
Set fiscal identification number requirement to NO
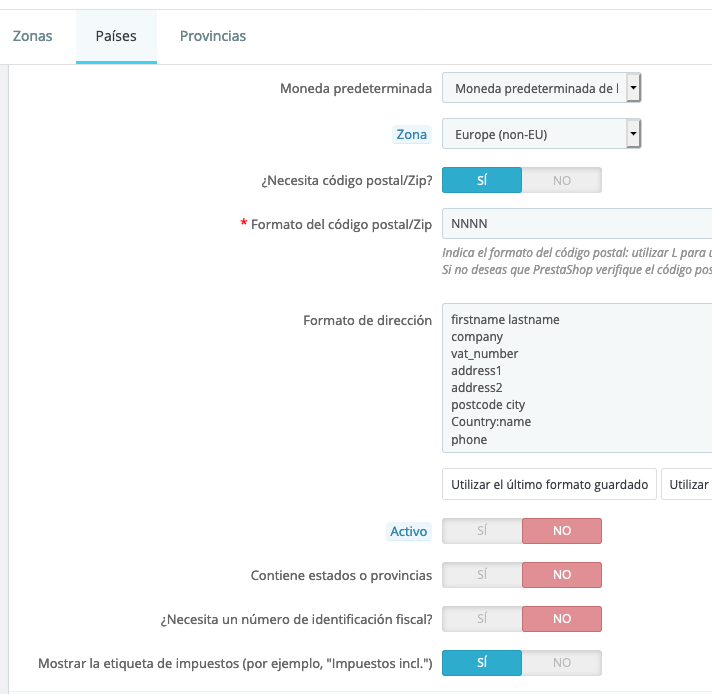[x=562, y=619]
